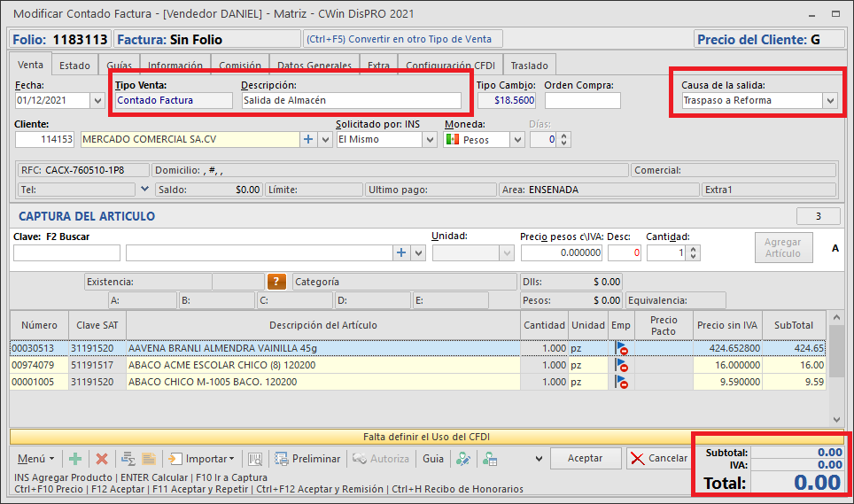The width and height of the screenshot is (854, 504).
Task: Open the Importar dropdown menu
Action: point(201,459)
